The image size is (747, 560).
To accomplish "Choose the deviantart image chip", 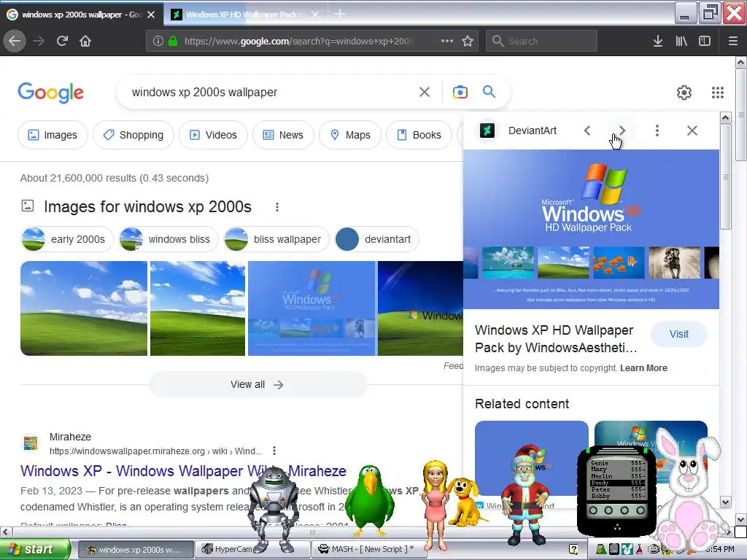I will tap(376, 239).
